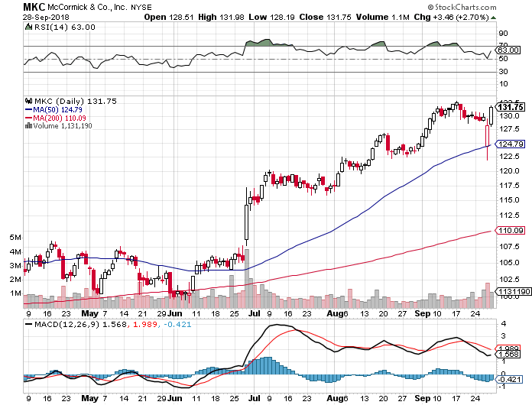Click the 5M volume scale label
Image resolution: width=532 pixels, height=405 pixels.
coord(15,238)
